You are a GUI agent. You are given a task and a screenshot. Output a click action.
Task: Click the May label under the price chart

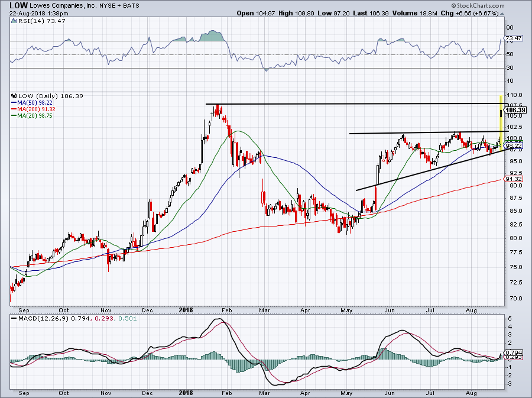[x=346, y=310]
